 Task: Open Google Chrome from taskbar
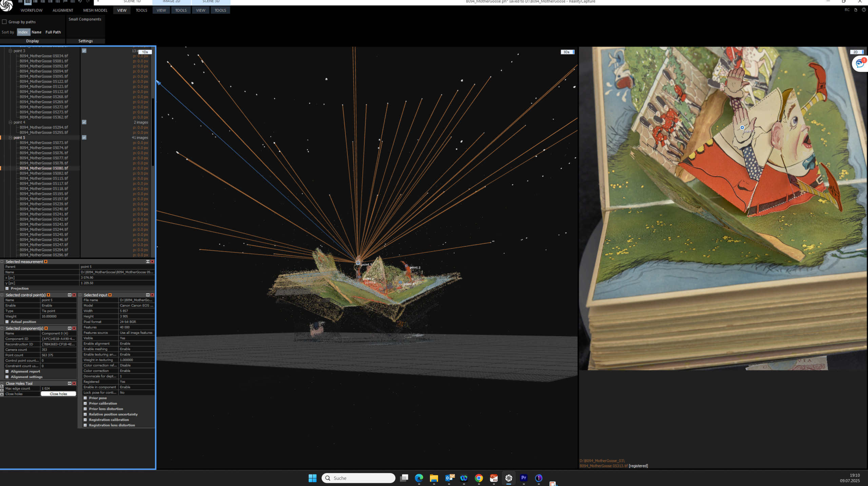tap(479, 478)
